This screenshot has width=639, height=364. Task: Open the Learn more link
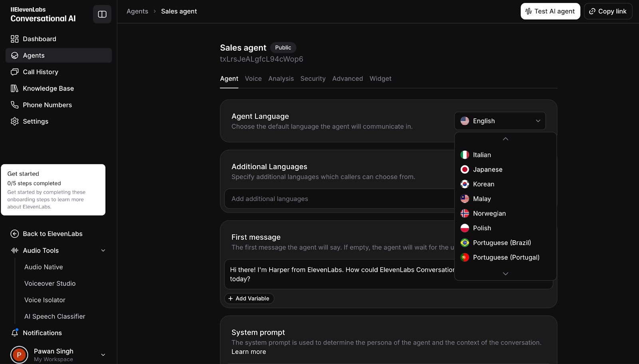249,352
